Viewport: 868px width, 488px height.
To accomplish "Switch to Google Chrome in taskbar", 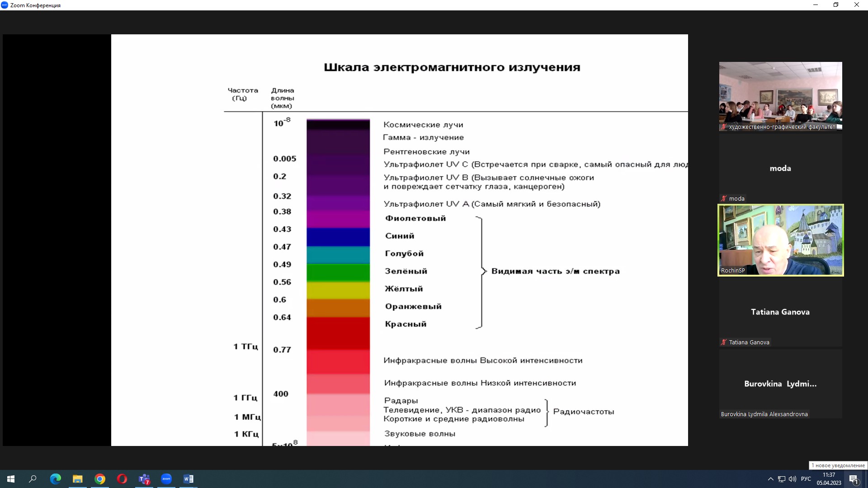I will click(100, 479).
